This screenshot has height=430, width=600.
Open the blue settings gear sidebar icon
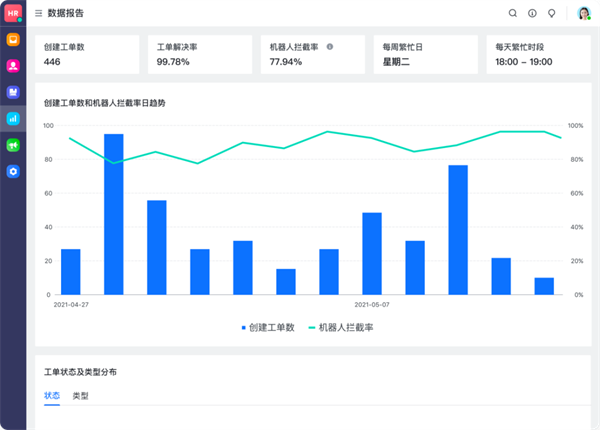point(13,172)
